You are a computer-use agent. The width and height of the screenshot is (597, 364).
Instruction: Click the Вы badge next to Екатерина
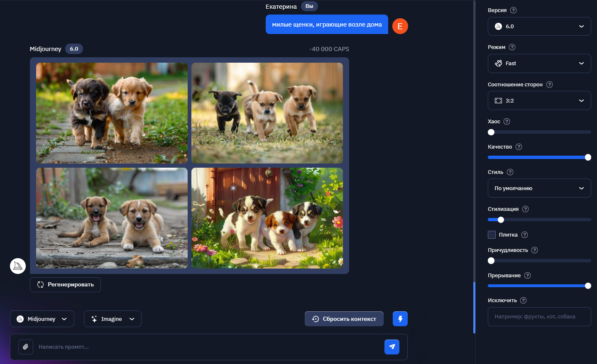click(x=309, y=6)
